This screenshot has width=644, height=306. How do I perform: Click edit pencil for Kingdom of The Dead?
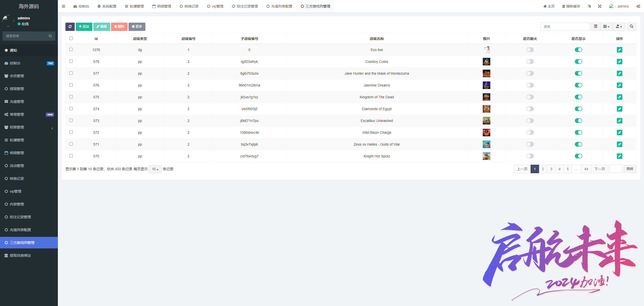(619, 97)
